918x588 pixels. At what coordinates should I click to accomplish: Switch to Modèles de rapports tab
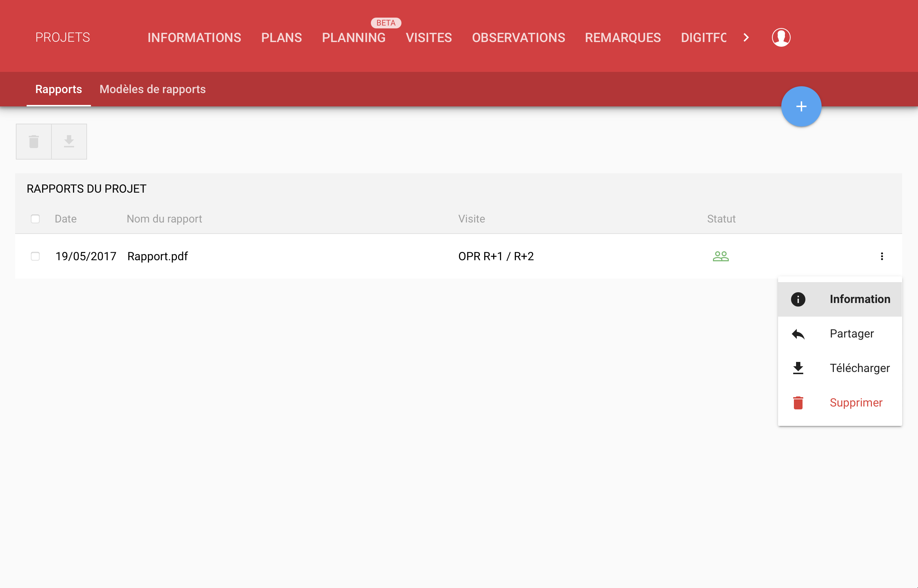pos(153,89)
